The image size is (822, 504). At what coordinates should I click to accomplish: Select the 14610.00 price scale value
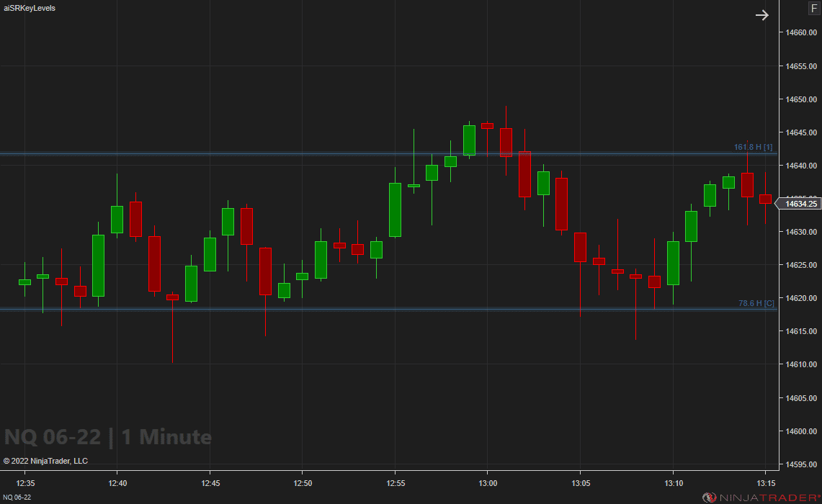pyautogui.click(x=800, y=365)
